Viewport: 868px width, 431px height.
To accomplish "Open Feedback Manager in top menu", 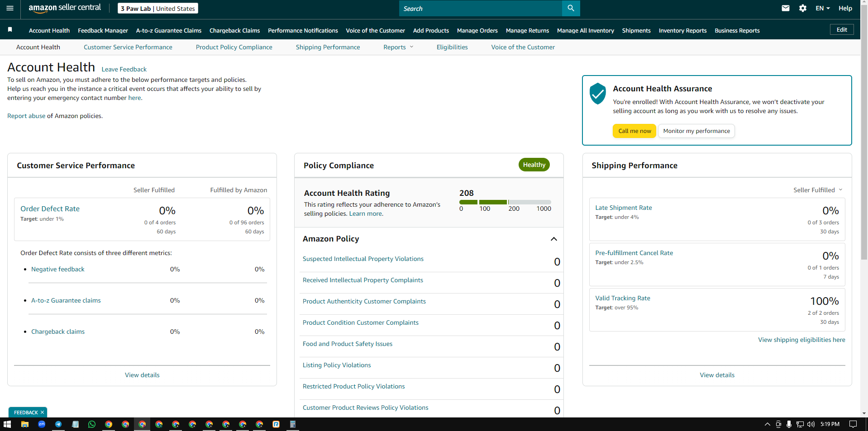I will tap(103, 30).
